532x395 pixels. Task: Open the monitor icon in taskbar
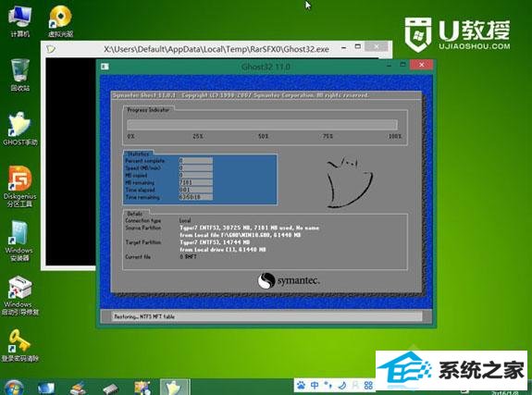[46, 388]
